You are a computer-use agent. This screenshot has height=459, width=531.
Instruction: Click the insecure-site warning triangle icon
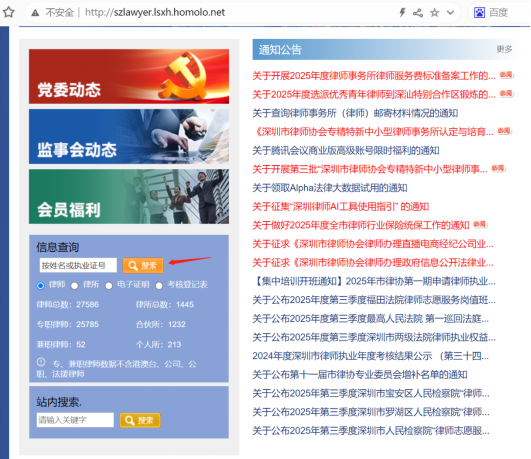point(35,13)
